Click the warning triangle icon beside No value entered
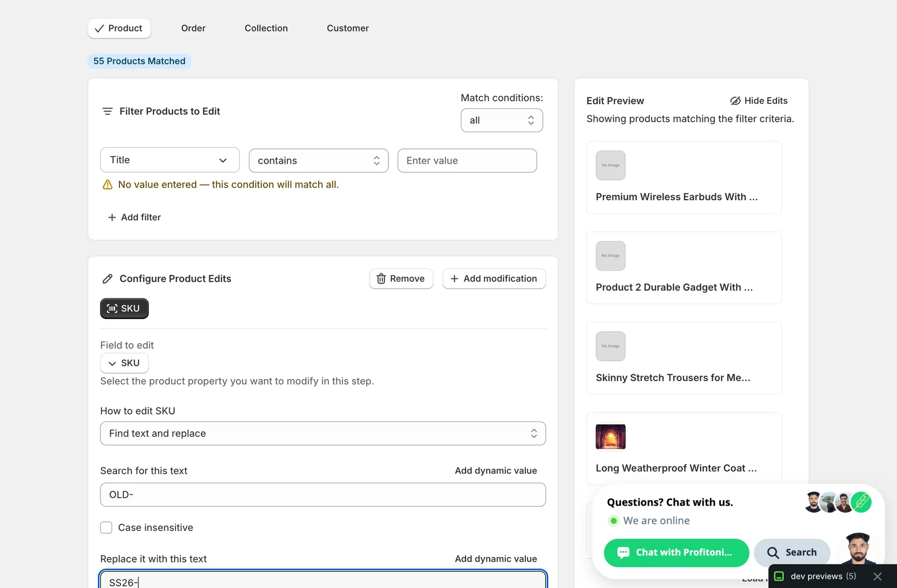Image resolution: width=897 pixels, height=588 pixels. (x=108, y=184)
